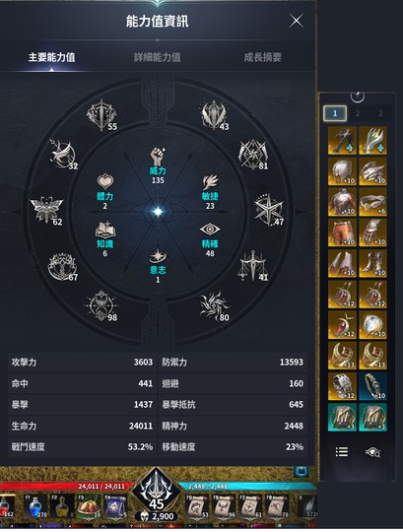This screenshot has width=403, height=532.
Task: Select the 威力 fist stat icon
Action: [158, 157]
